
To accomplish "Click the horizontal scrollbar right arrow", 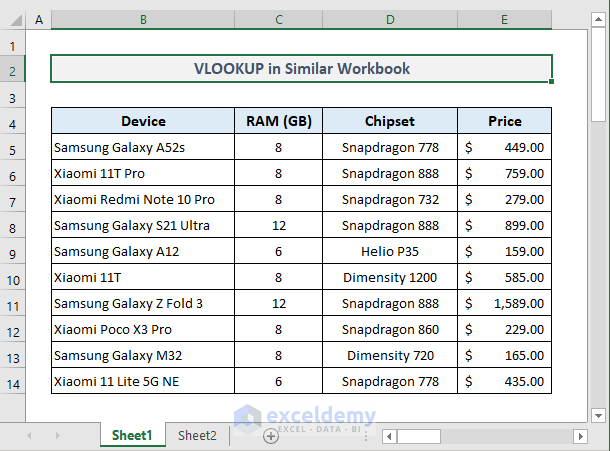I will click(x=578, y=436).
